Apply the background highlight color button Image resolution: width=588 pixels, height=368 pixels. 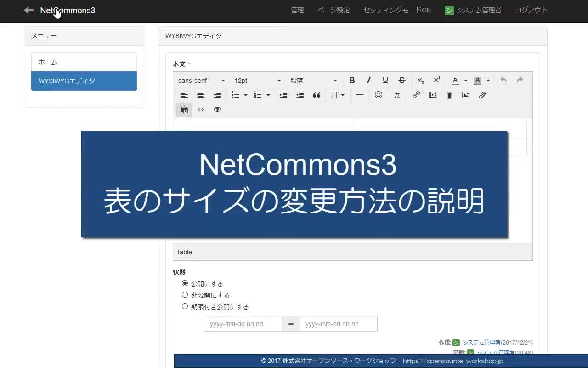478,80
